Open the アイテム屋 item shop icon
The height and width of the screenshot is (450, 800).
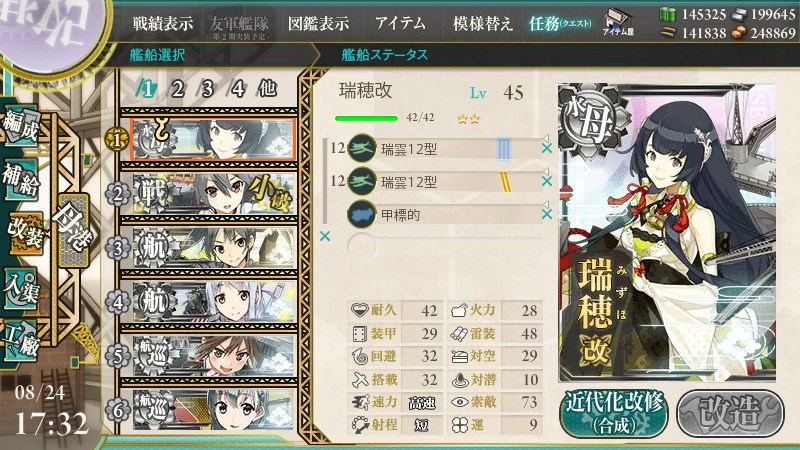tap(618, 22)
